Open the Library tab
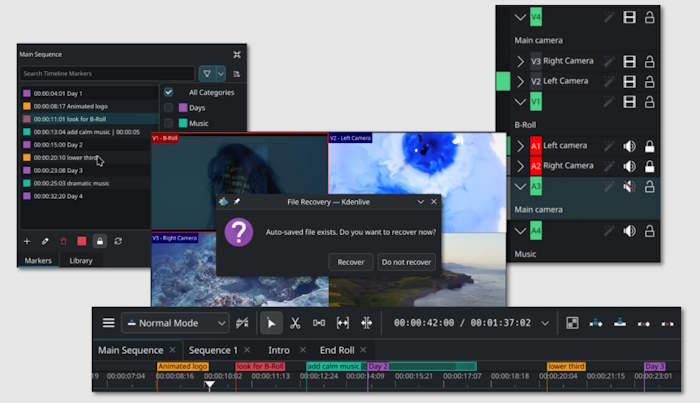The image size is (700, 403). click(x=81, y=261)
